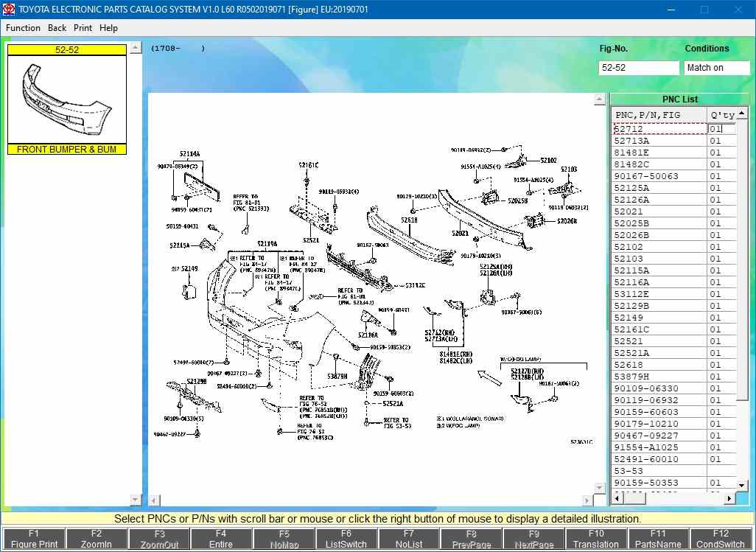
Task: Select part number row 90179-10210
Action: [674, 425]
